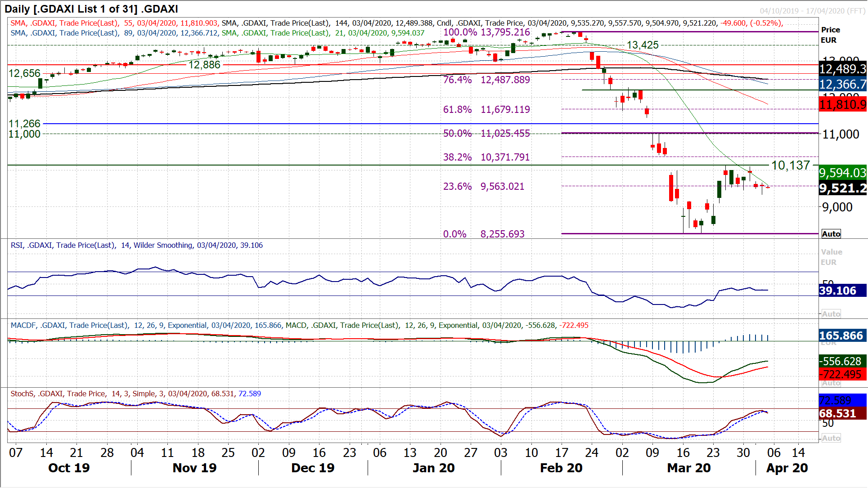The height and width of the screenshot is (488, 868).
Task: Click the Apr 20 month label on time axis
Action: pyautogui.click(x=787, y=468)
